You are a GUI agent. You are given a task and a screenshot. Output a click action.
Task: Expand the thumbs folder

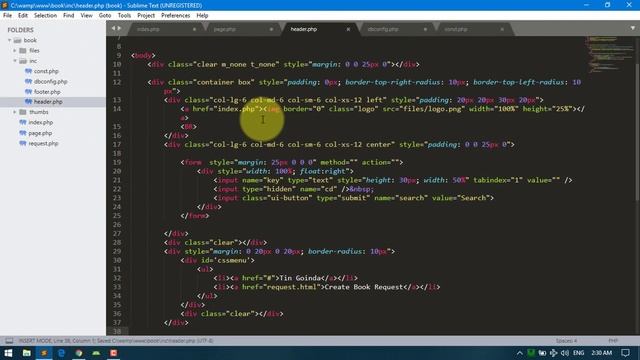[15, 112]
